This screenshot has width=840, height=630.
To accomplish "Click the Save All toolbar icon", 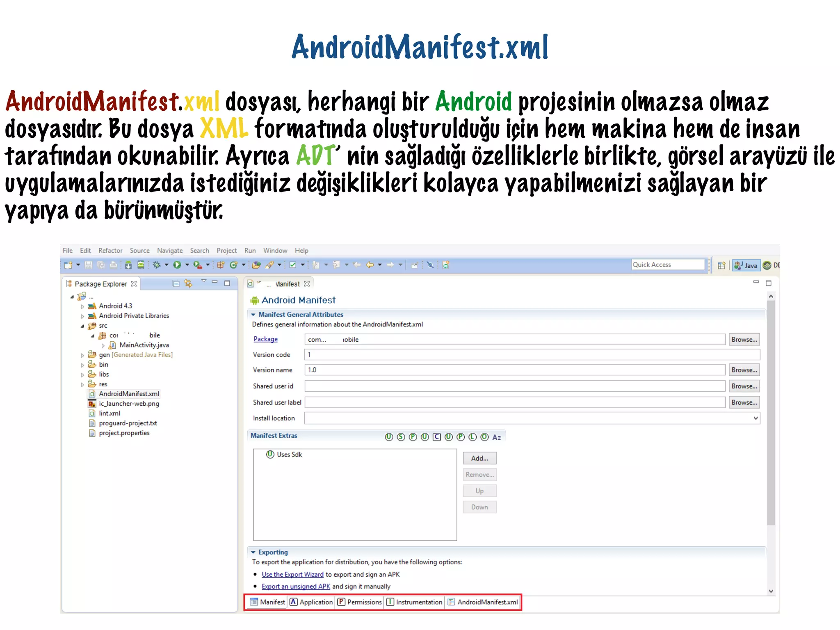I will click(x=101, y=265).
